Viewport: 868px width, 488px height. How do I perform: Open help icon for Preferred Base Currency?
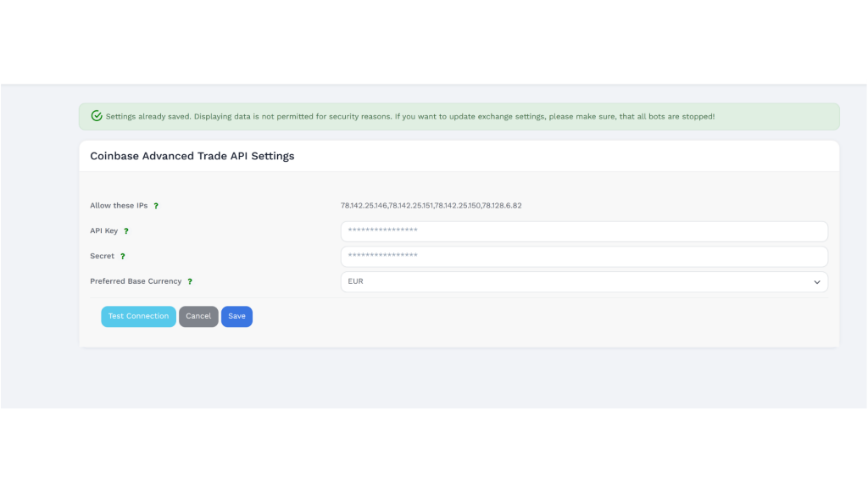(x=190, y=281)
